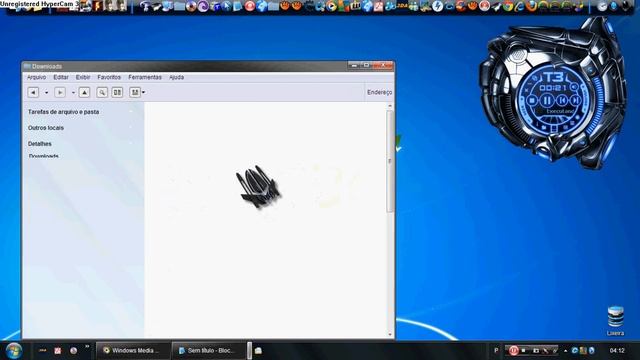The image size is (640, 360).
Task: Go up one folder level
Action: coord(84,93)
